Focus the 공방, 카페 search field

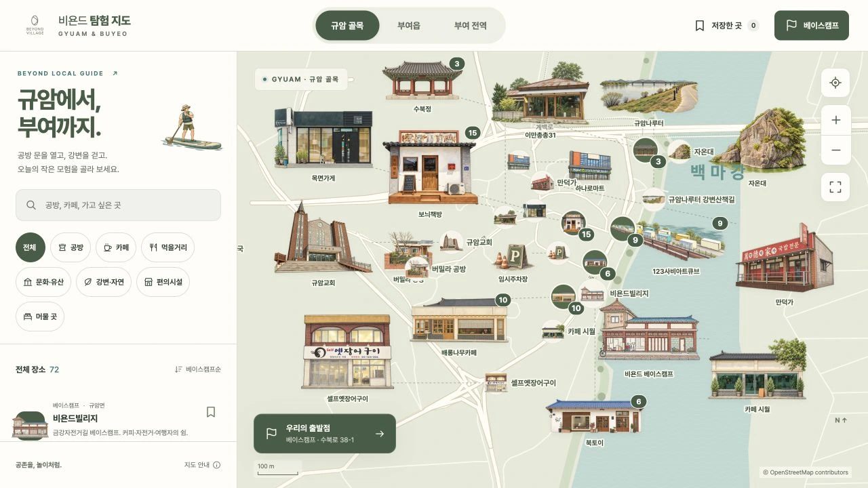[118, 205]
